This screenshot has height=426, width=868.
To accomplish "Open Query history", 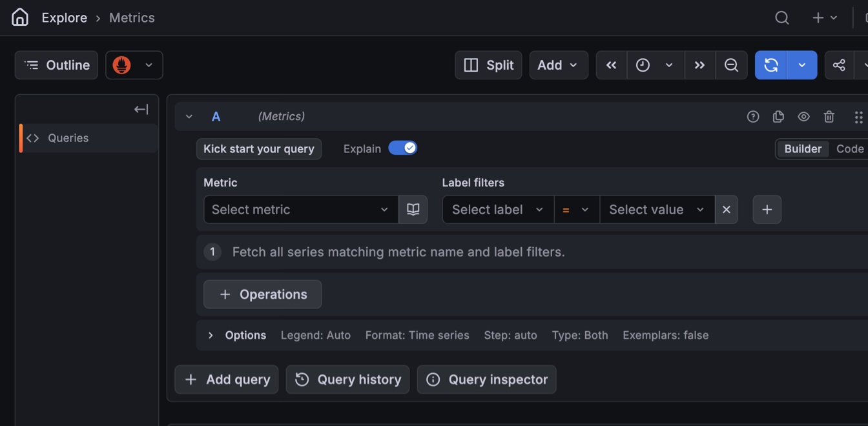I will click(347, 380).
